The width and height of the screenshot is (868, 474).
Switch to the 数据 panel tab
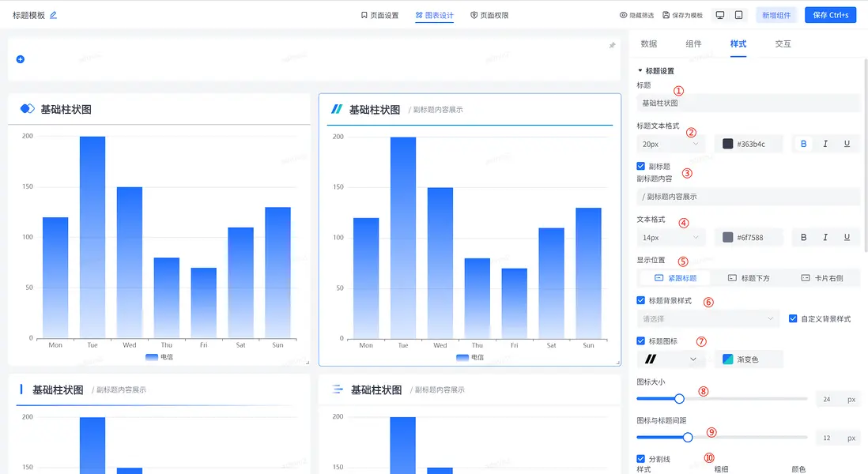pos(649,43)
